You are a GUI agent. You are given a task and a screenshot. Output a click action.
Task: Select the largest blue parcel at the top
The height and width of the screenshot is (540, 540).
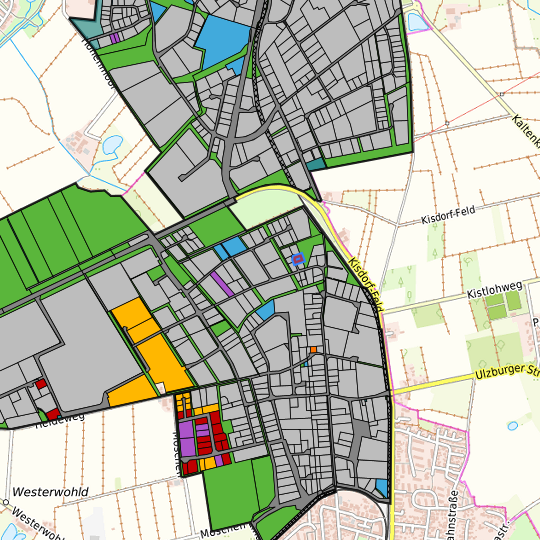click(222, 41)
